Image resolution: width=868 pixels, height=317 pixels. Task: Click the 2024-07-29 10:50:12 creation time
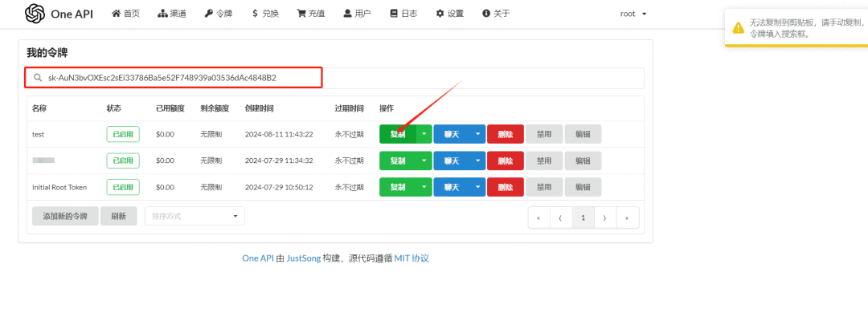[279, 188]
